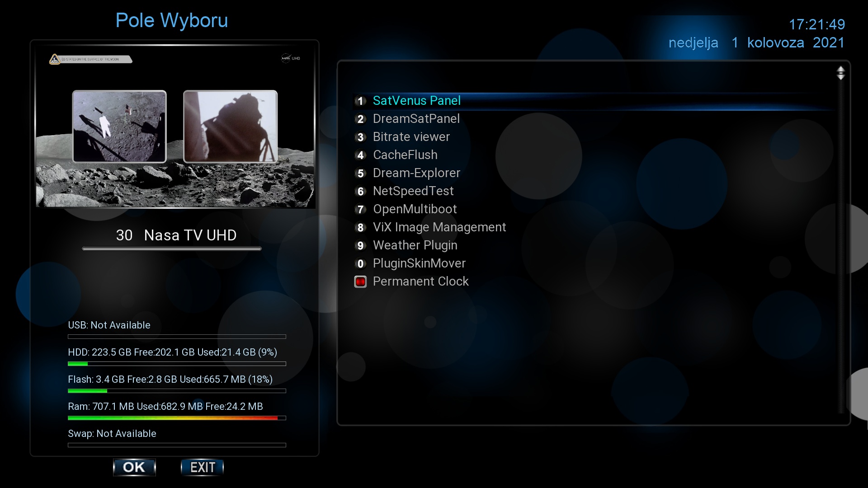
Task: Click the number 6 badge beside NetSpeedTest
Action: pos(360,191)
